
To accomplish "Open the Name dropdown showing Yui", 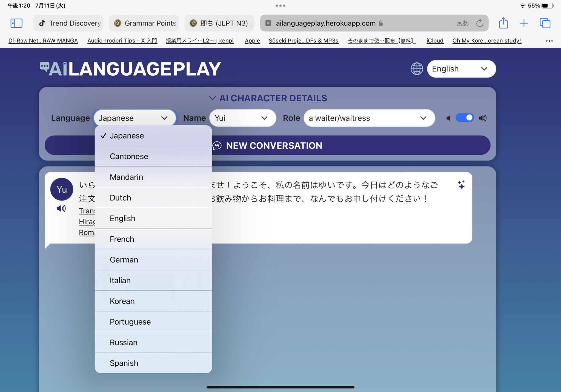I will (242, 118).
